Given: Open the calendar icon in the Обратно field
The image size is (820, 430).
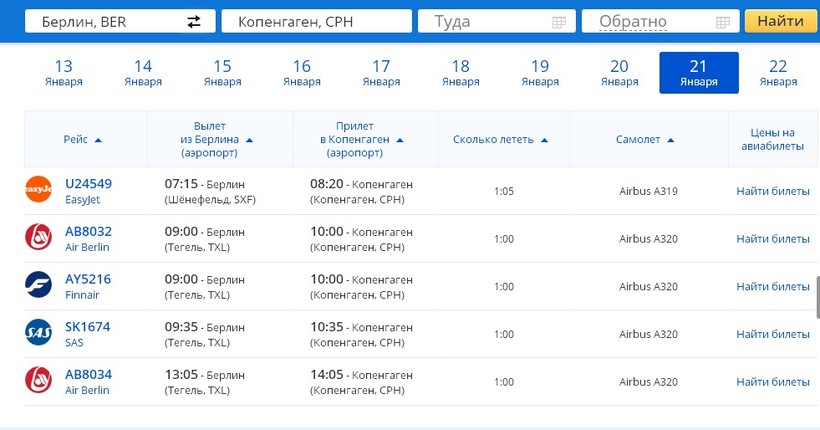Looking at the screenshot, I should pyautogui.click(x=722, y=22).
